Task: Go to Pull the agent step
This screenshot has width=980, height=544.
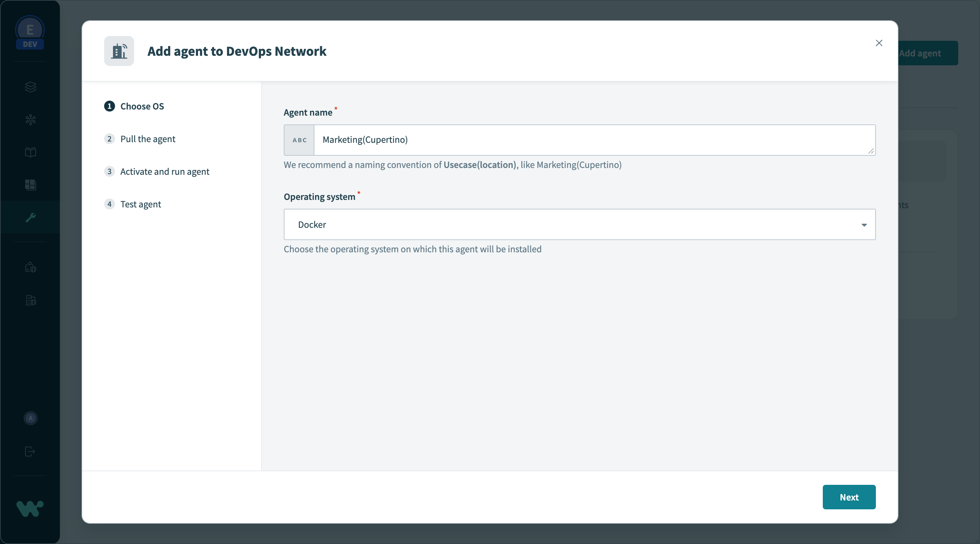Action: pyautogui.click(x=140, y=139)
